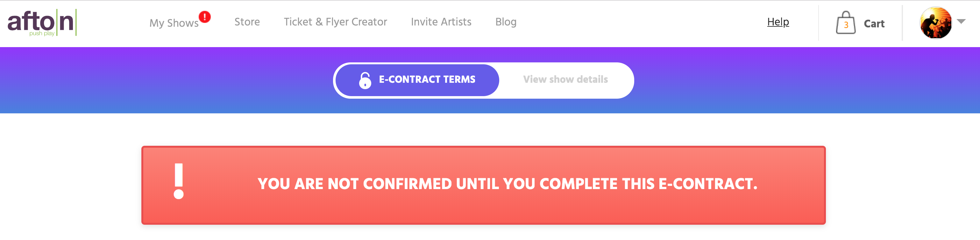Open the Help link
Screen dimensions: 980x240
[778, 22]
